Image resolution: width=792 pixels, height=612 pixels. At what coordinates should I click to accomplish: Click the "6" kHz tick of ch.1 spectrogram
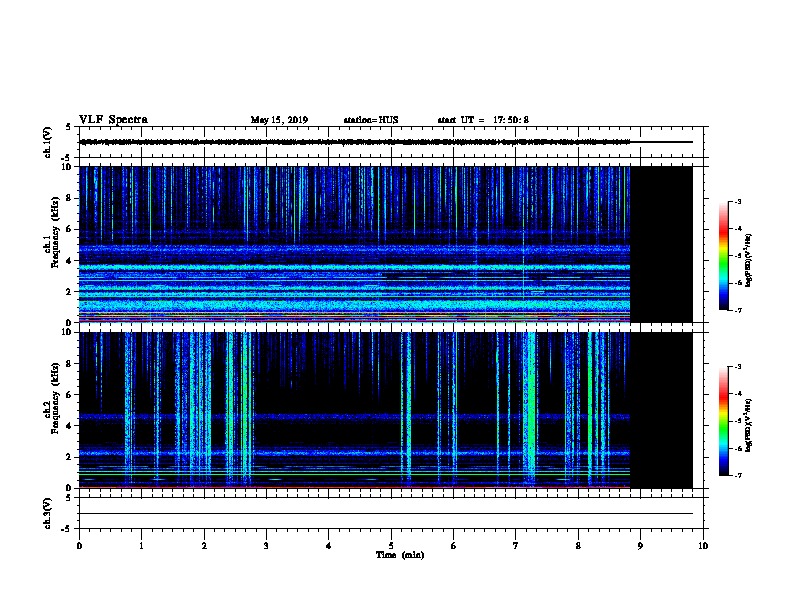pos(70,229)
